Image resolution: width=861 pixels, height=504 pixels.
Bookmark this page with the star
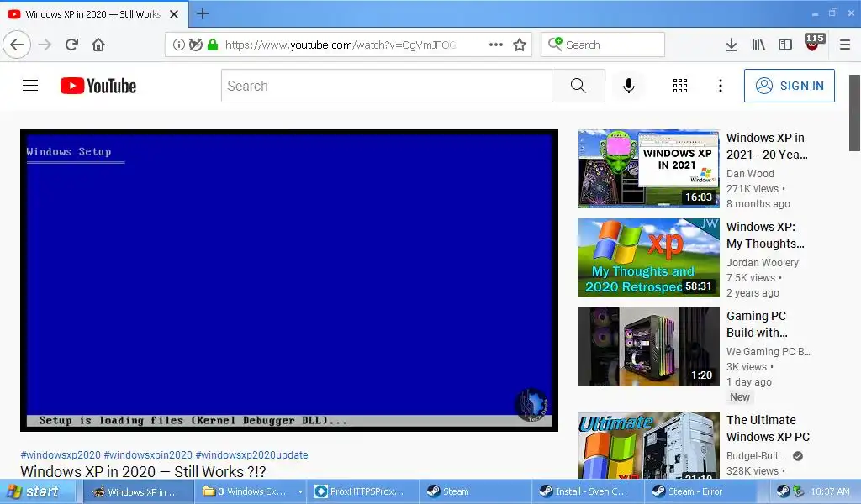tap(520, 45)
